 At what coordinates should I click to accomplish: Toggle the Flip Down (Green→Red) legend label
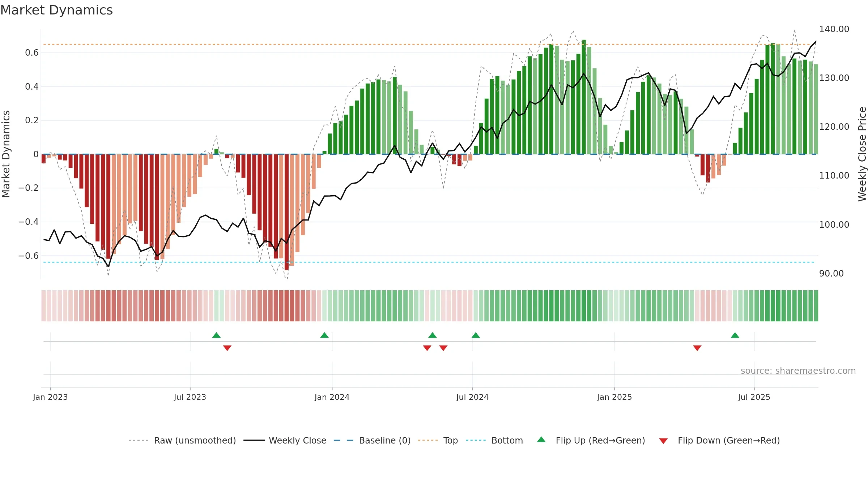click(729, 440)
